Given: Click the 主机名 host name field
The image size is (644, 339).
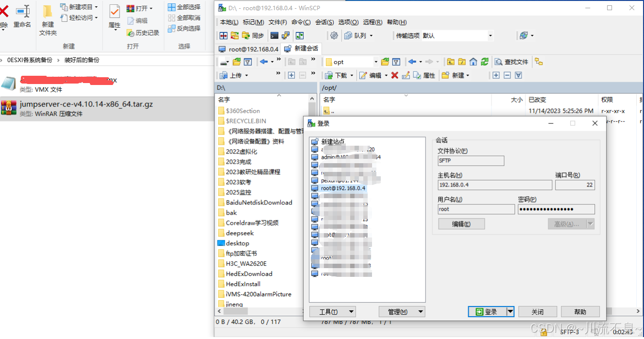Looking at the screenshot, I should coord(495,185).
